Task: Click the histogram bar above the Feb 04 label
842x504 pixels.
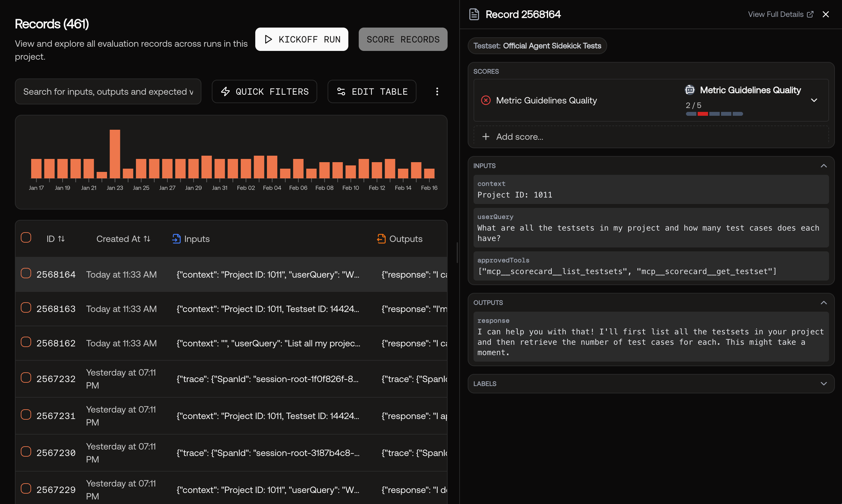Action: click(x=272, y=167)
